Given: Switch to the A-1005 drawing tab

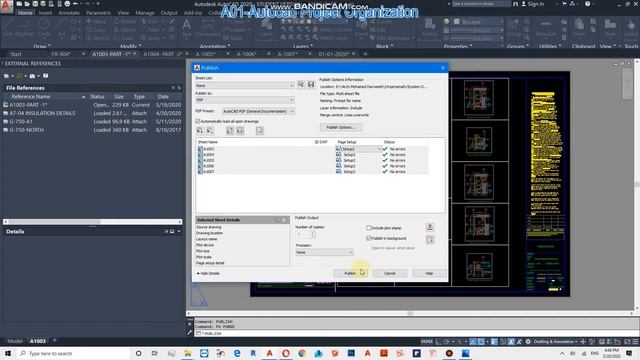Looking at the screenshot, I should click(205, 54).
